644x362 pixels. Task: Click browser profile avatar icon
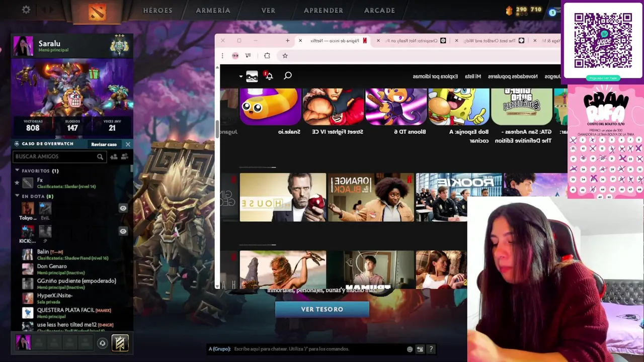(x=235, y=56)
